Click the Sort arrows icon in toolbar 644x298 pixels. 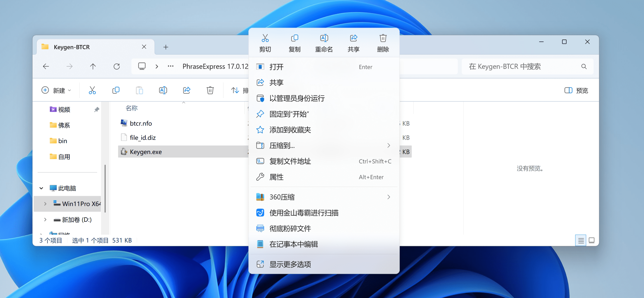235,90
